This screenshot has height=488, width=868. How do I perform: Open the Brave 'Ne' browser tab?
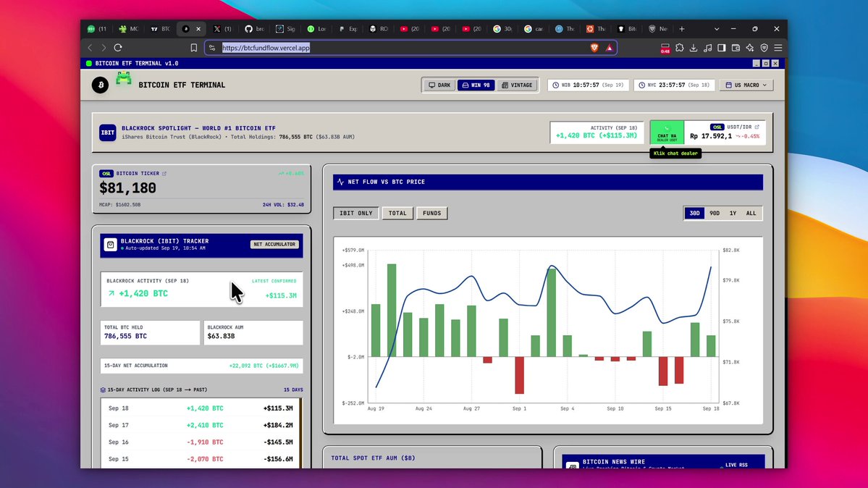click(x=658, y=29)
